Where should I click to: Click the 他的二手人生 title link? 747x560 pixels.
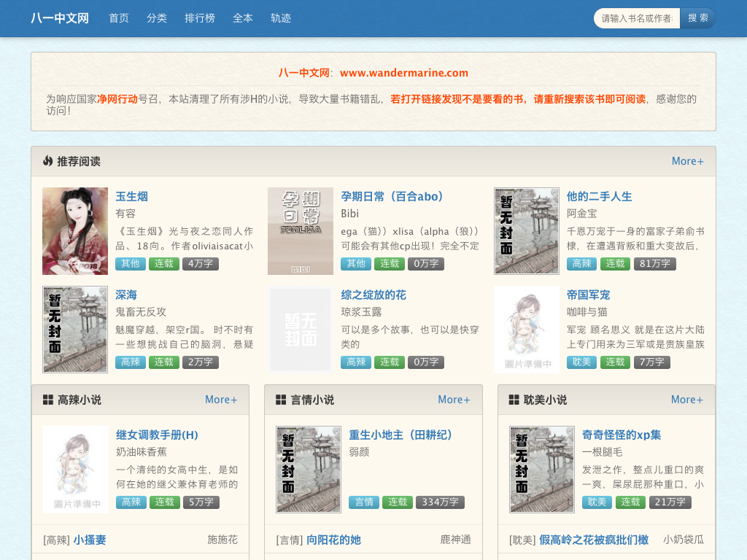pyautogui.click(x=599, y=196)
